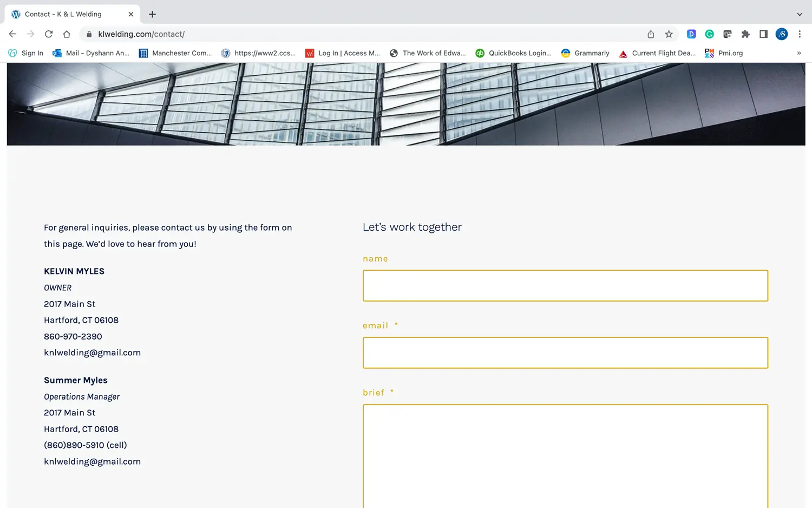Click into the name input field
The height and width of the screenshot is (508, 812).
click(x=565, y=285)
